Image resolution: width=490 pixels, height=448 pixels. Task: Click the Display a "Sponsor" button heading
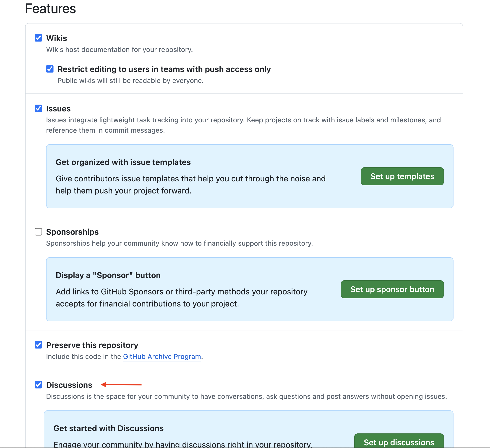click(108, 275)
